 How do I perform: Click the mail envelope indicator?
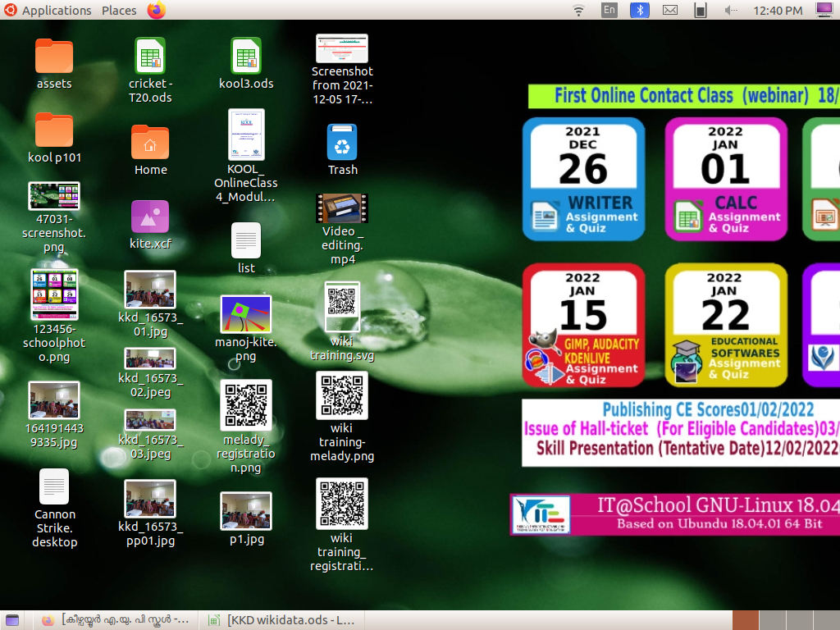[670, 10]
